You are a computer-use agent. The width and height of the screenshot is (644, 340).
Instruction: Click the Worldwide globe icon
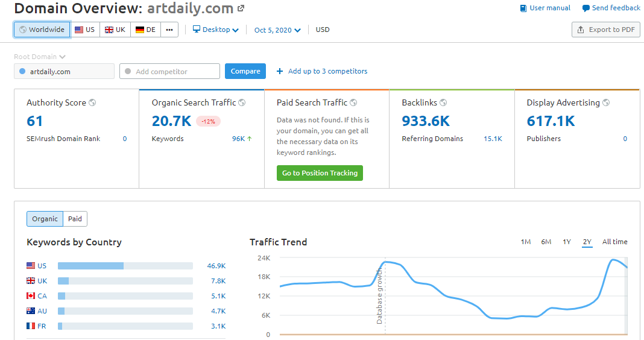click(23, 30)
